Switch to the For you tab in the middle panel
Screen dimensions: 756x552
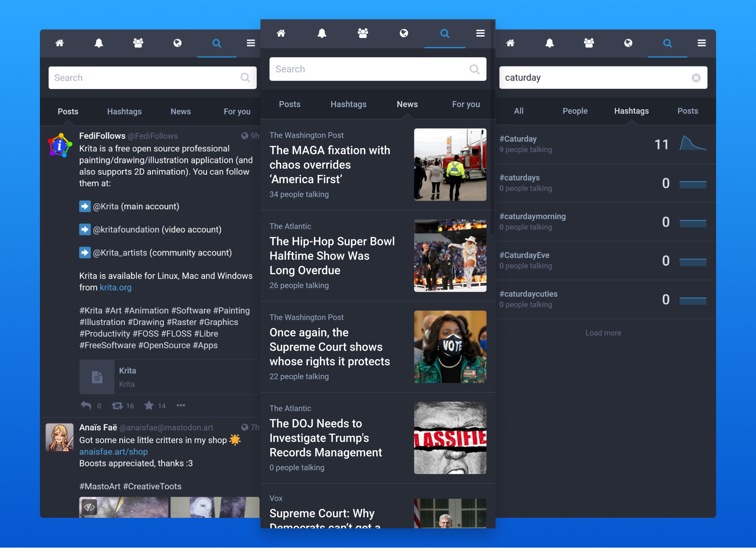(466, 104)
